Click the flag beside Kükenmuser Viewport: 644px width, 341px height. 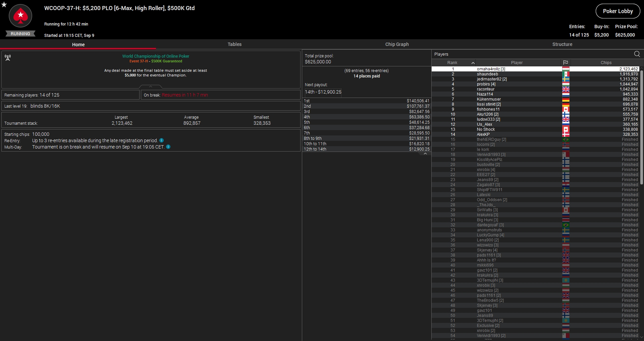click(x=566, y=99)
